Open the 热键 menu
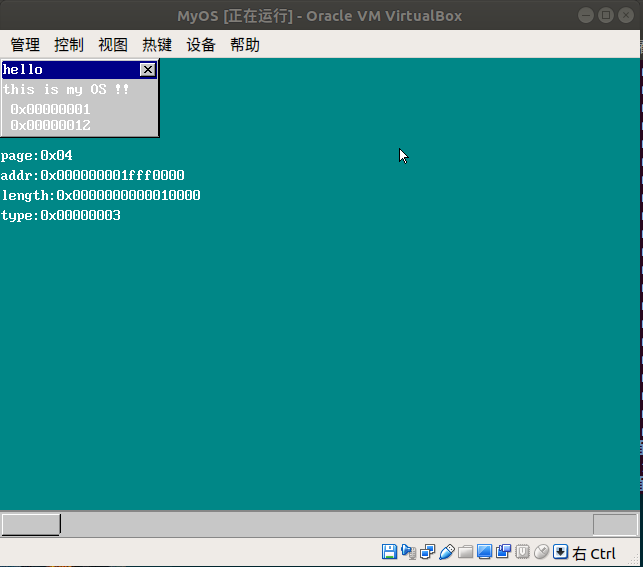 coord(157,45)
